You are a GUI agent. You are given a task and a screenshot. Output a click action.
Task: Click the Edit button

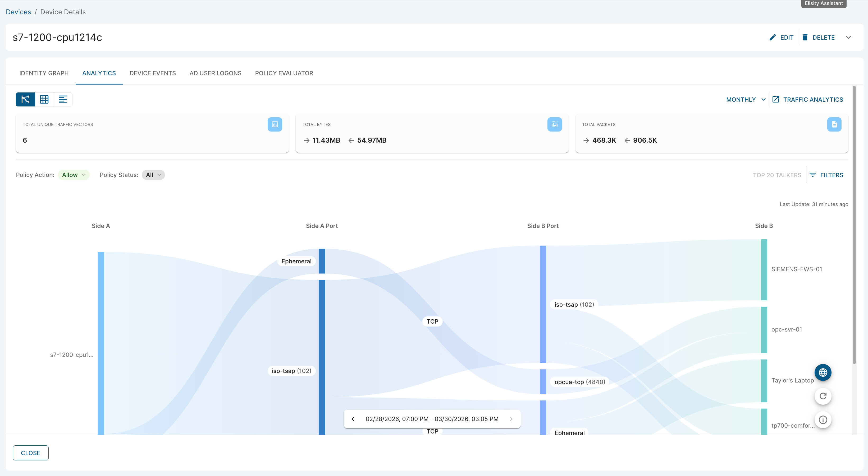(782, 37)
